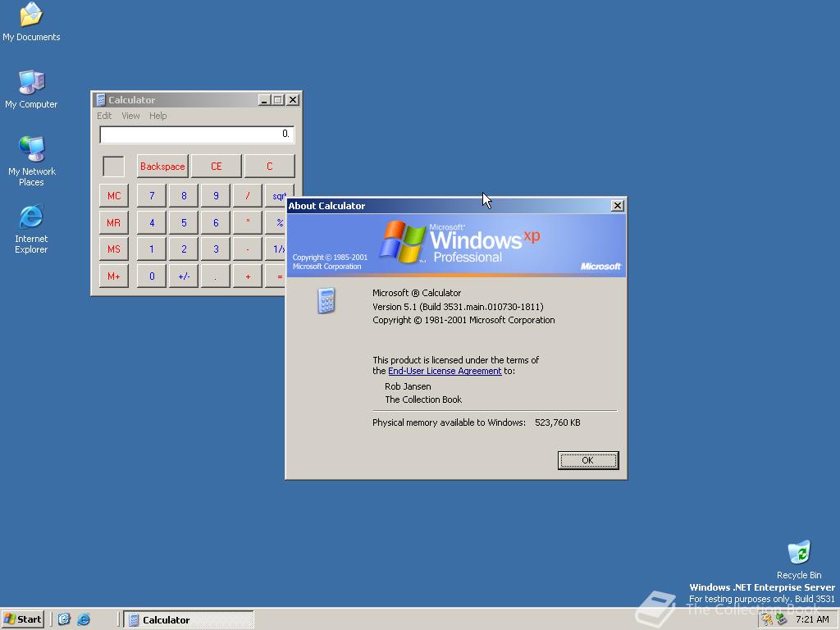Click the multiply (*) key
Image resolution: width=840 pixels, height=630 pixels.
tap(248, 222)
